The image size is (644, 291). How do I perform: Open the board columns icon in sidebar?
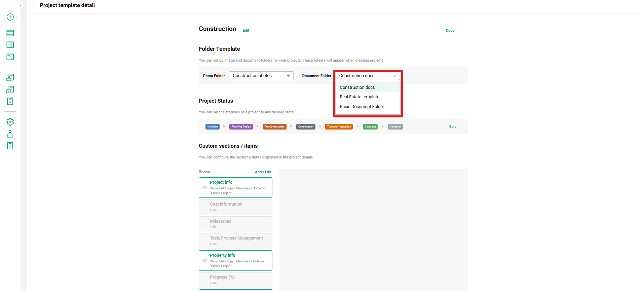pyautogui.click(x=10, y=45)
